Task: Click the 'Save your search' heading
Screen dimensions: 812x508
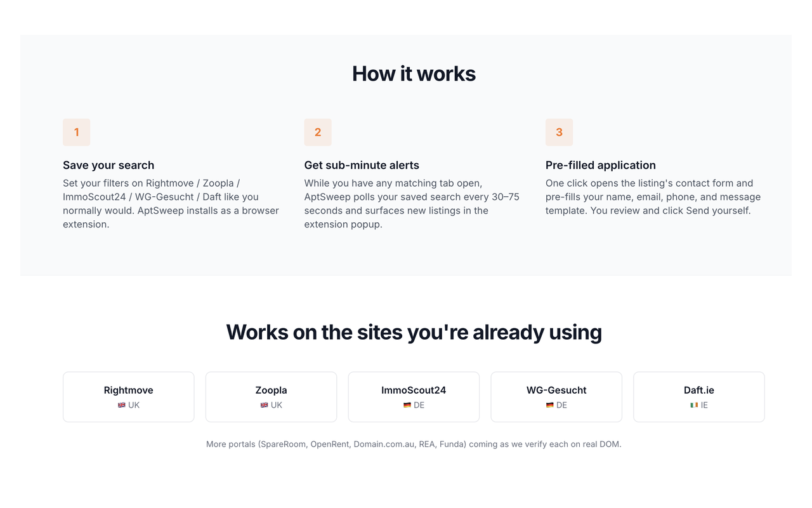Action: (108, 165)
